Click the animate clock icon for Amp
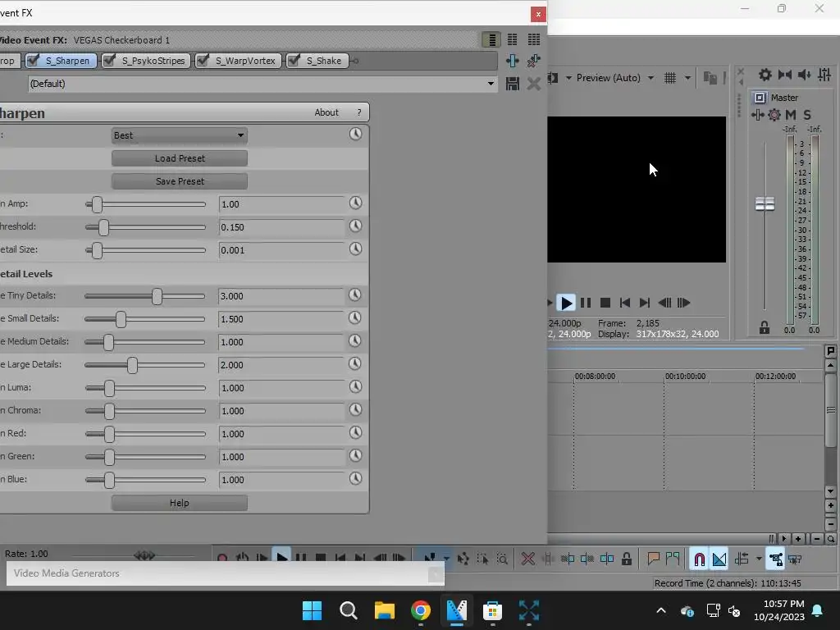 point(356,203)
